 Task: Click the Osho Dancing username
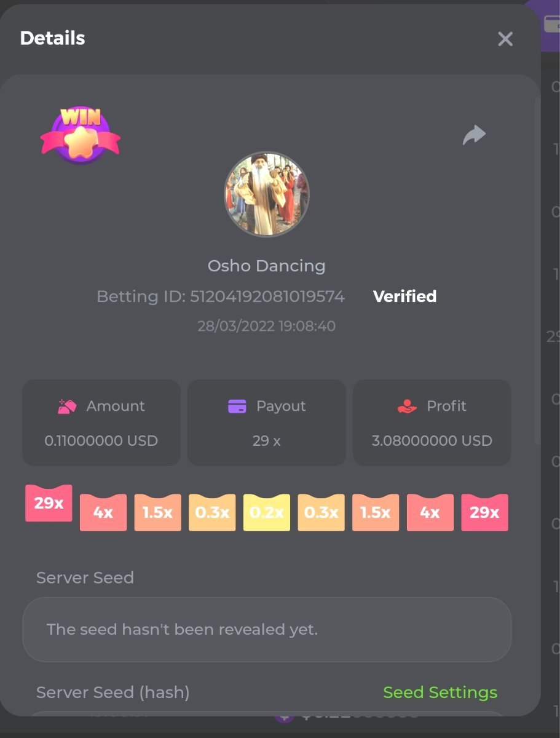pos(266,266)
